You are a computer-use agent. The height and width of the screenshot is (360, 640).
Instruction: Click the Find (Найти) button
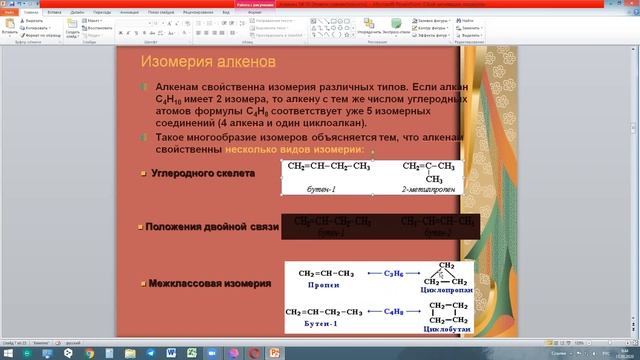[x=465, y=21]
